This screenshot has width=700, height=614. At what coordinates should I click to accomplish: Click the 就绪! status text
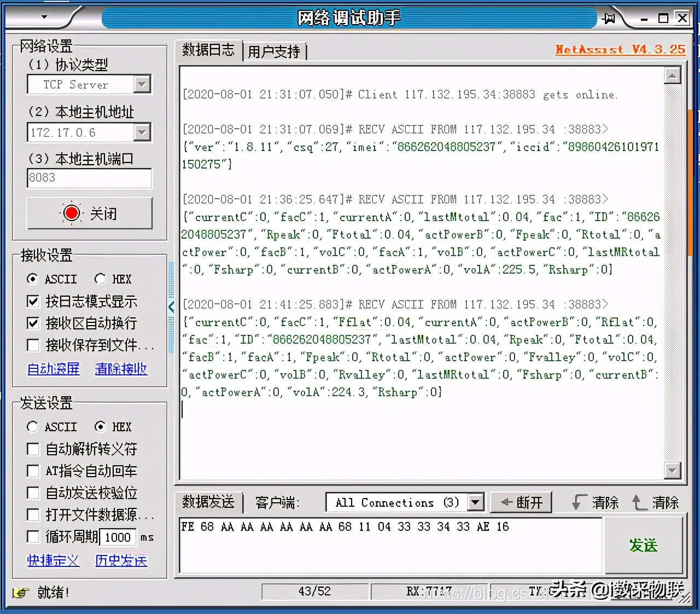coord(53,593)
